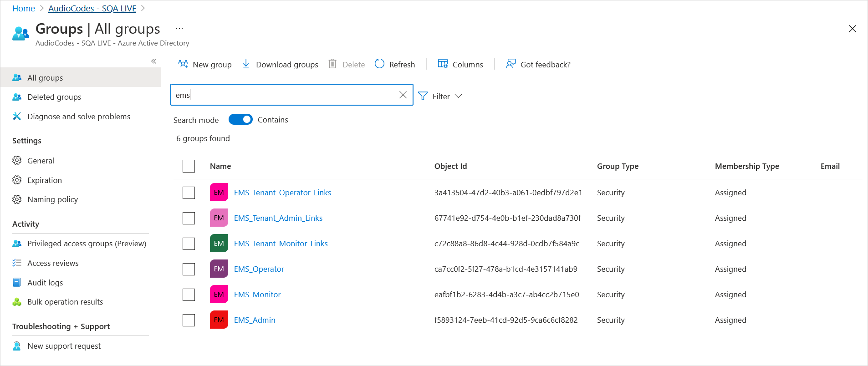Go to AudioCodes - SQA LIVE breadcrumb
The width and height of the screenshot is (868, 366).
point(92,8)
